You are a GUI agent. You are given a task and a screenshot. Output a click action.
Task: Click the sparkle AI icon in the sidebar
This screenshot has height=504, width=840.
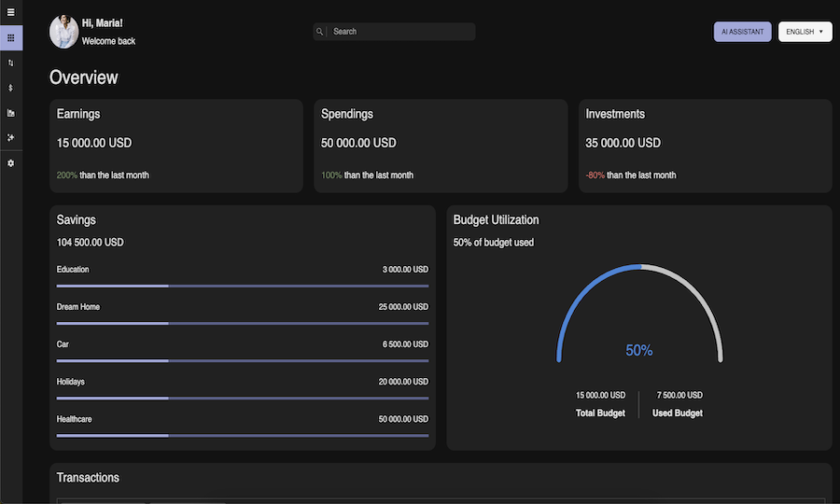pyautogui.click(x=11, y=137)
